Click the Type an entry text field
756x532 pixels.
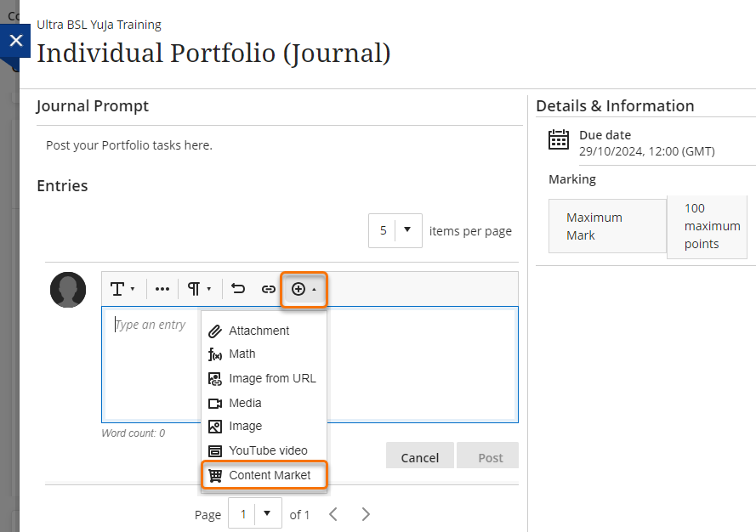pyautogui.click(x=151, y=324)
